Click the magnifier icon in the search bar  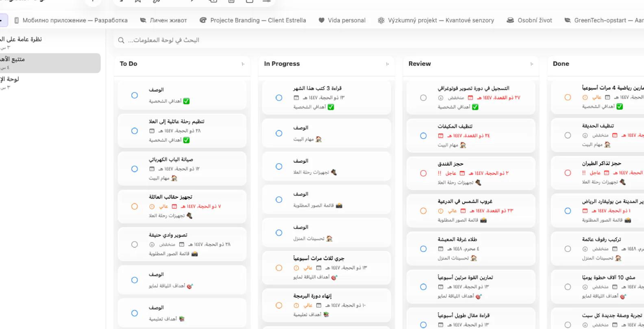121,40
